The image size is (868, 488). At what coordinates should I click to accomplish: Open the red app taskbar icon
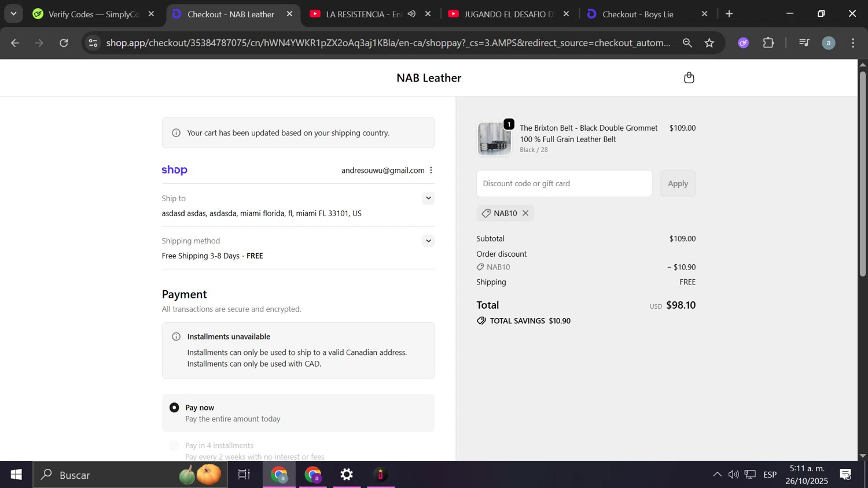coord(381,475)
